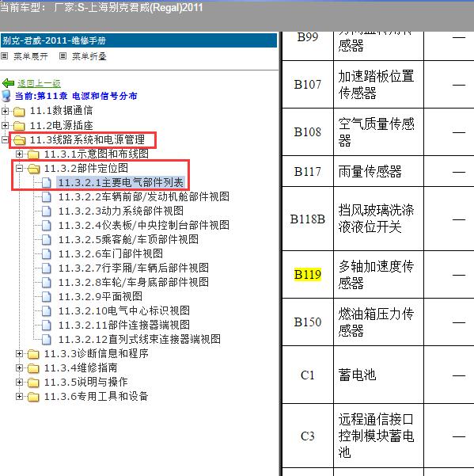Click the folder icon of 11.3.4维修指南
The width and height of the screenshot is (474, 476).
[33, 368]
